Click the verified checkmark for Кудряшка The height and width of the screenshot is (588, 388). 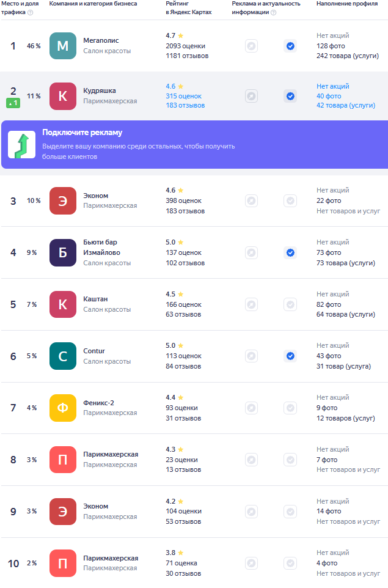(x=290, y=97)
